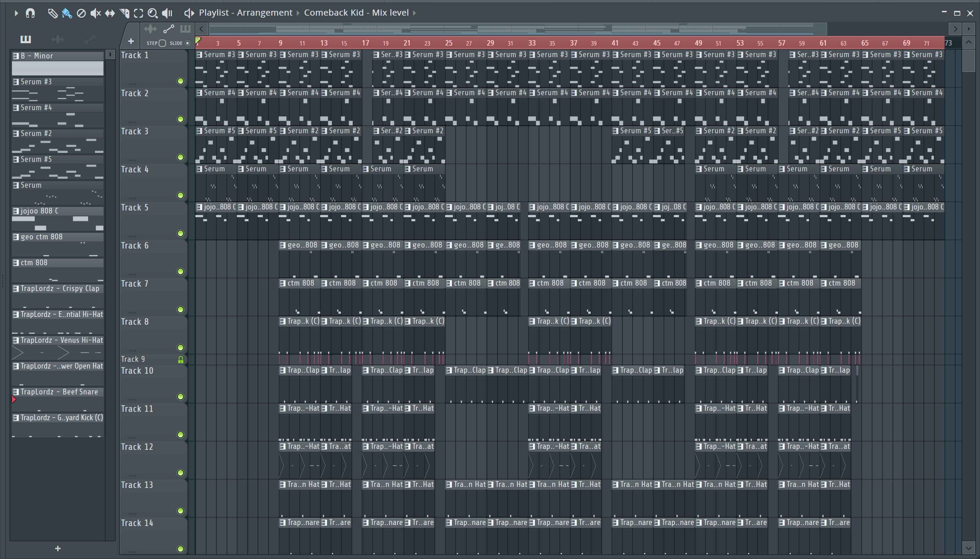Open the playlist options menu arrow
The height and width of the screenshot is (559, 980).
pos(16,13)
